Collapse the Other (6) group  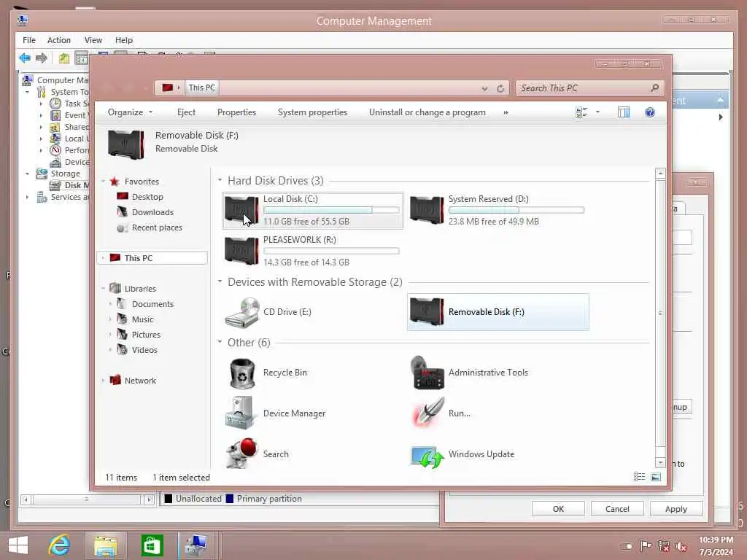tap(220, 342)
